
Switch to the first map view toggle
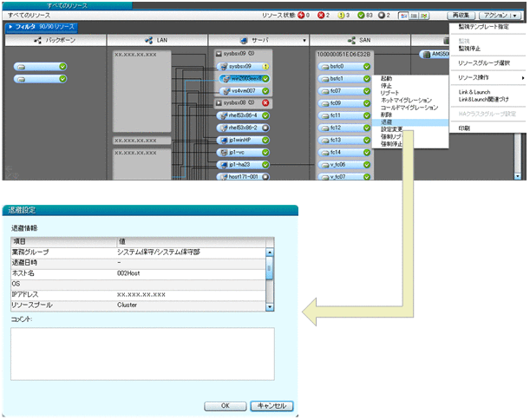click(x=405, y=16)
